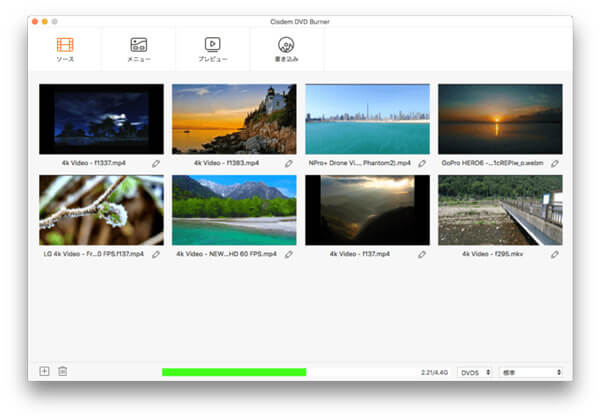Edit the 4k Video - f295.mkv clip
The width and height of the screenshot is (600, 420).
point(555,254)
